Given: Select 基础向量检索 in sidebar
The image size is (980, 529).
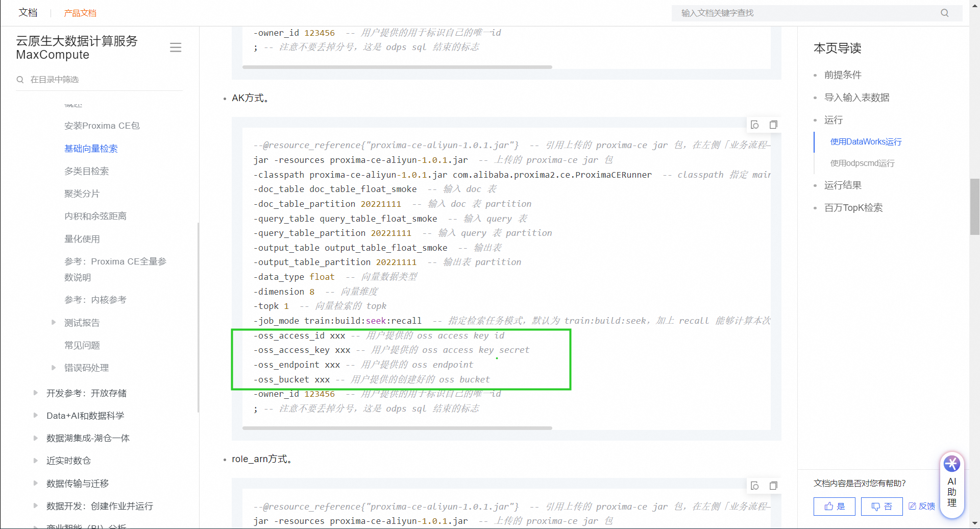Looking at the screenshot, I should pyautogui.click(x=91, y=149).
